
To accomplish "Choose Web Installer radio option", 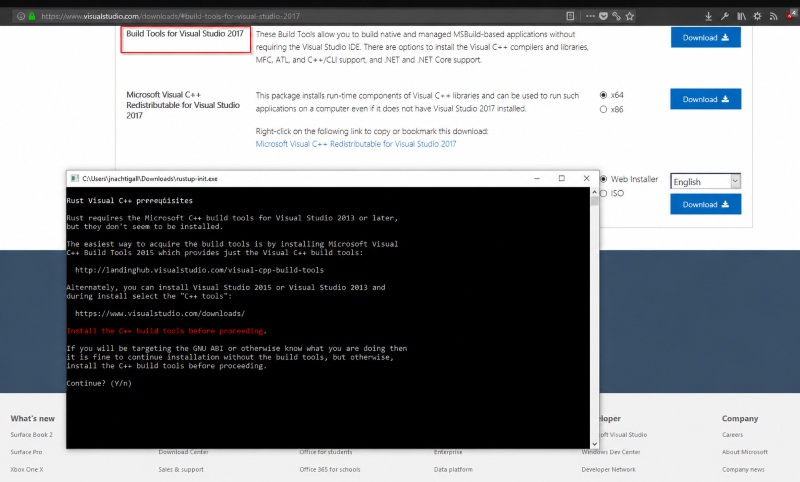I will tap(604, 179).
